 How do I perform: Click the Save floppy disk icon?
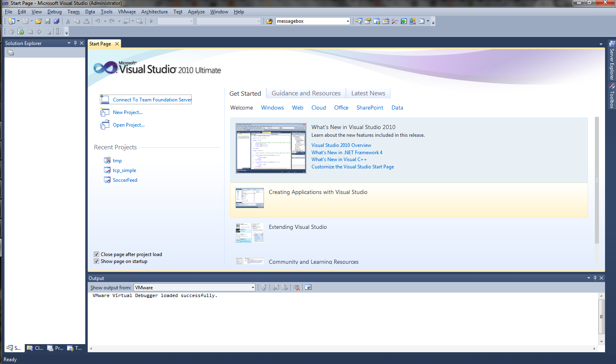pos(48,21)
